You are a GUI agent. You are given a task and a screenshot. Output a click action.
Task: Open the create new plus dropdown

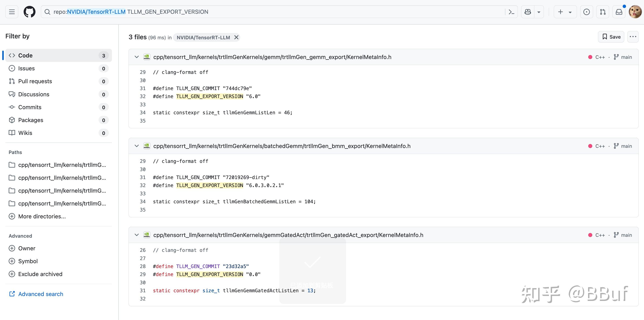(565, 12)
